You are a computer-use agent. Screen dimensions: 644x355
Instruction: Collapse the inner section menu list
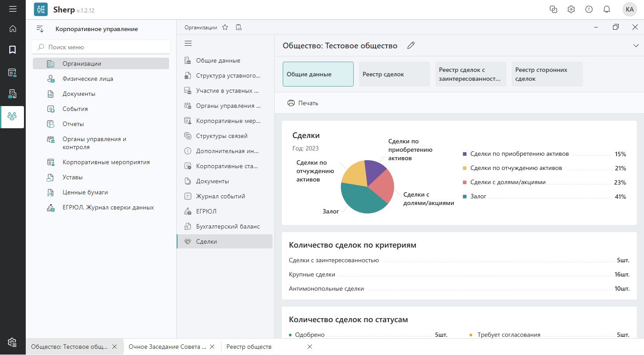188,43
